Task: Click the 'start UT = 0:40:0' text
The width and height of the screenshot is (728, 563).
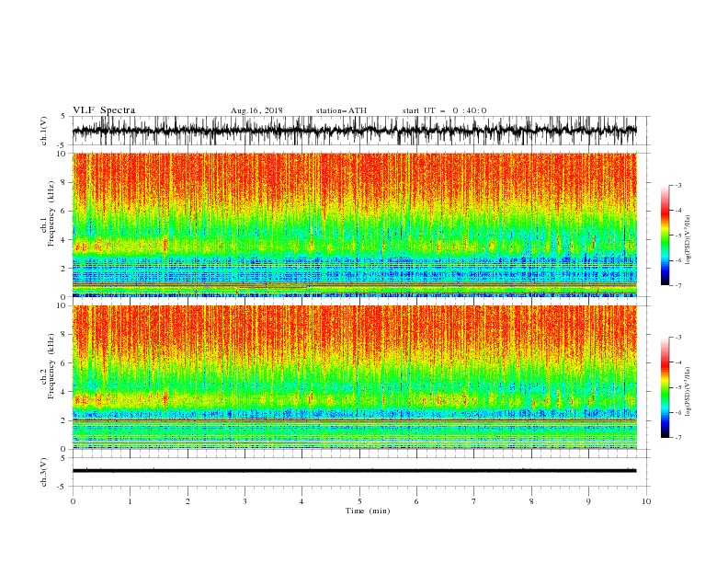Action: [x=444, y=110]
